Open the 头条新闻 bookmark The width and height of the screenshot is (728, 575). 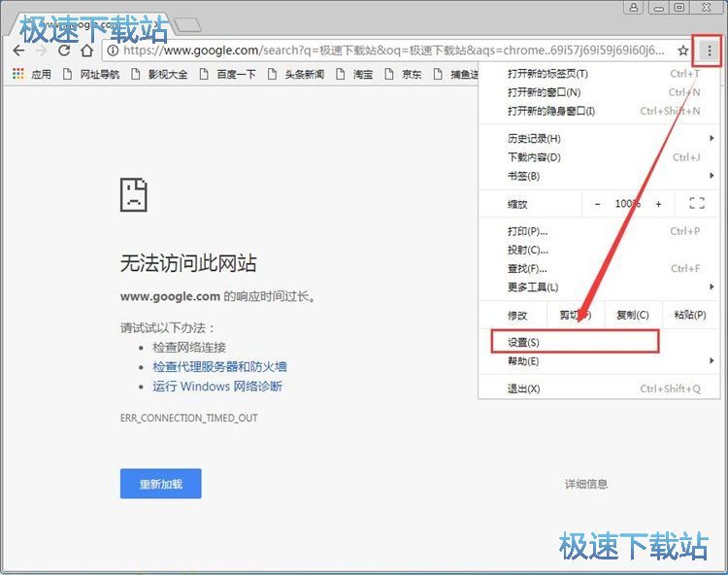click(296, 74)
